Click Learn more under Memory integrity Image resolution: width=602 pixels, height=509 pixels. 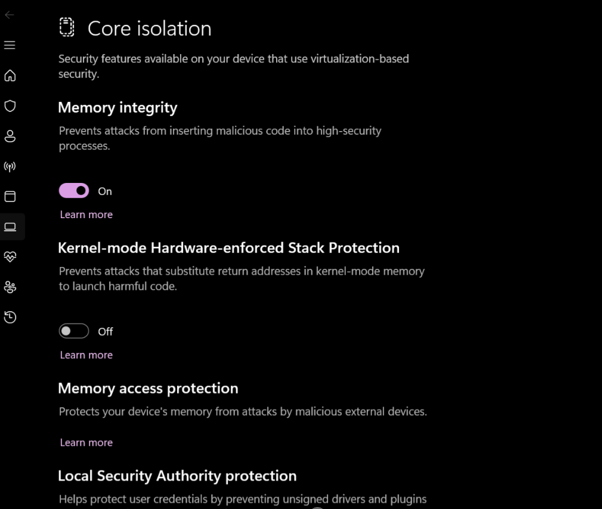coord(86,215)
